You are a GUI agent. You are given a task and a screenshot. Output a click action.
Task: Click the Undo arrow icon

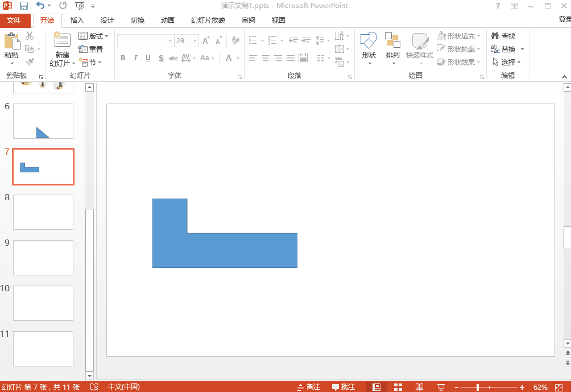tap(40, 6)
